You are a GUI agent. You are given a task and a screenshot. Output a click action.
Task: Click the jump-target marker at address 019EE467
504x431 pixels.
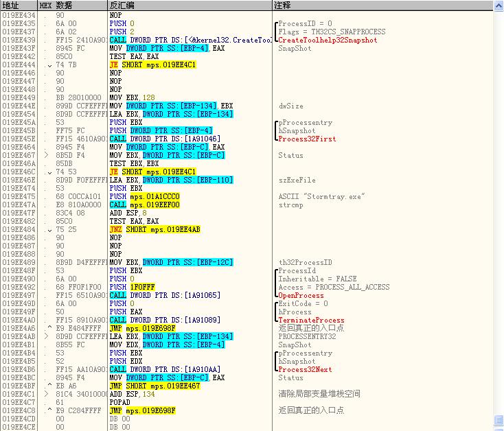tap(45, 155)
